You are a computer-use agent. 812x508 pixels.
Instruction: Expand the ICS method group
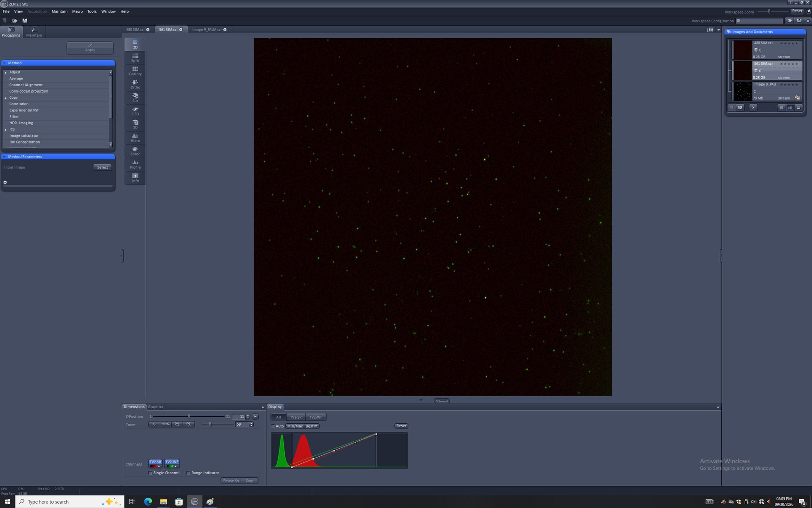click(x=6, y=129)
